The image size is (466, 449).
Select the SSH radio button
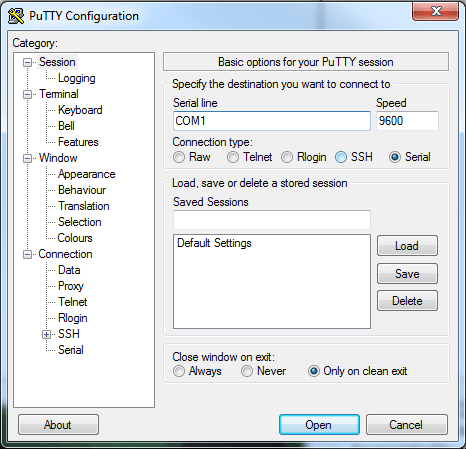(341, 157)
